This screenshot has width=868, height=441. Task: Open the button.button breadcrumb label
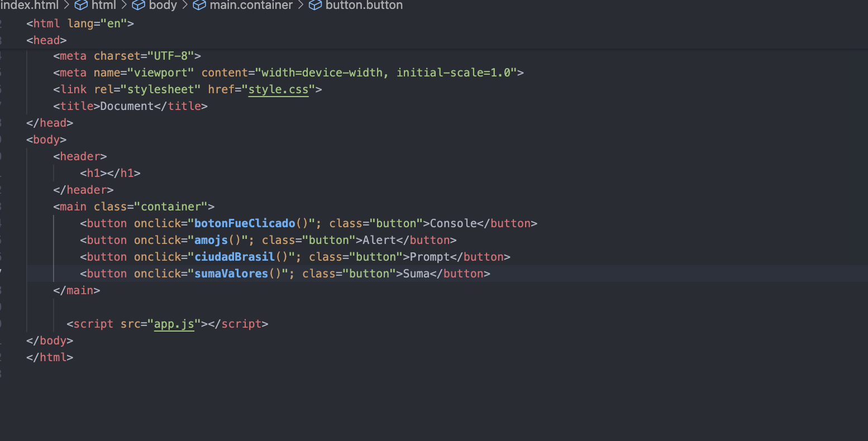[x=364, y=5]
